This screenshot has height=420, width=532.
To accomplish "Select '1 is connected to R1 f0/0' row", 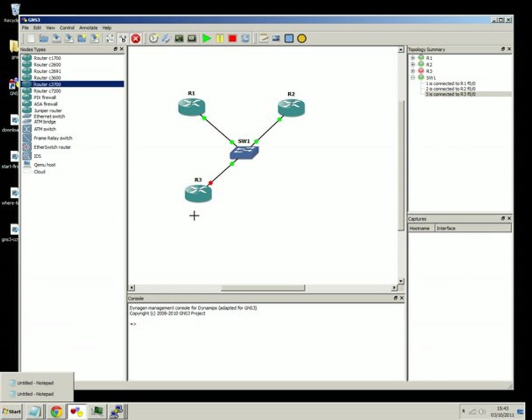I will pyautogui.click(x=450, y=83).
